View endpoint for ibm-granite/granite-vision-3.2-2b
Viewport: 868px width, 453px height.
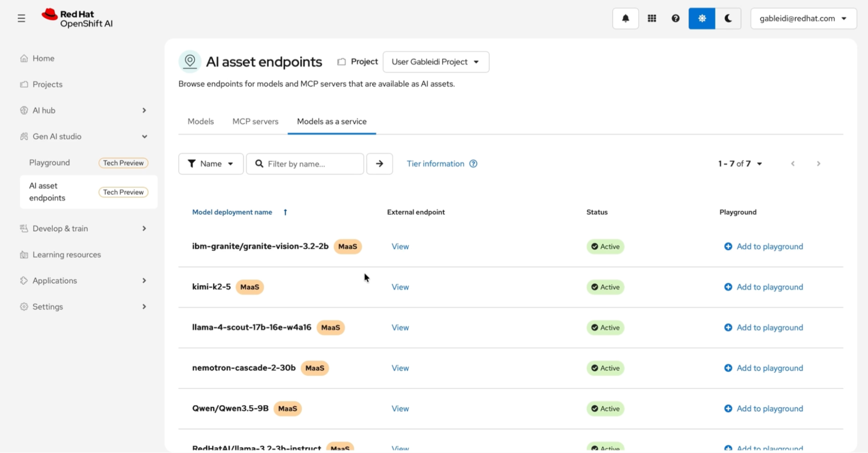click(400, 246)
